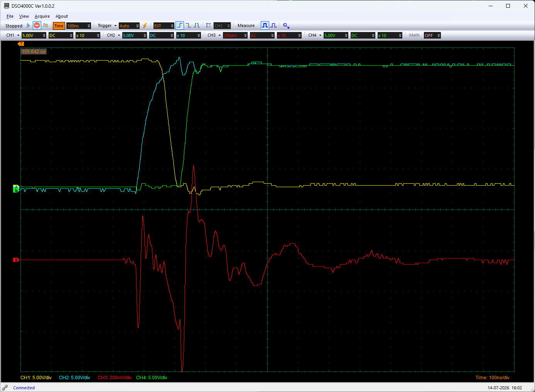Click the red CH3 ground level marker
This screenshot has height=392, width=535.
pos(16,260)
